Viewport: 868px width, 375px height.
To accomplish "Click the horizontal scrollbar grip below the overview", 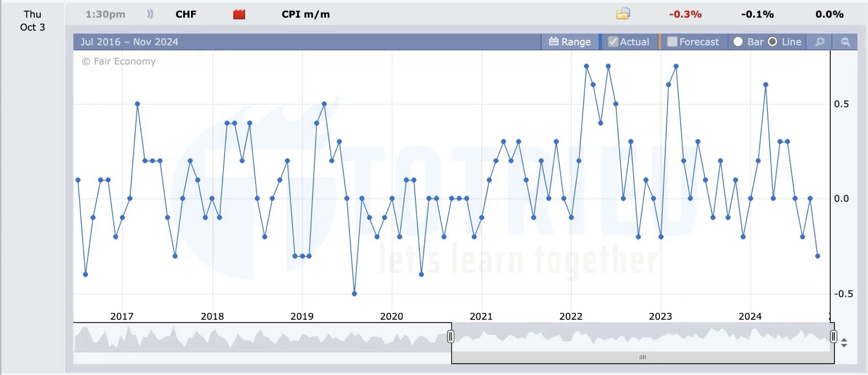I will click(x=642, y=357).
